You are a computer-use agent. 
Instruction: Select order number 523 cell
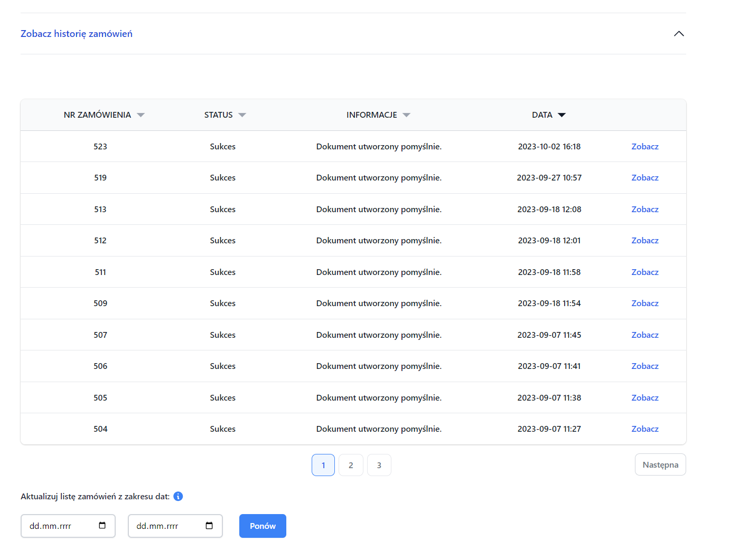coord(100,146)
